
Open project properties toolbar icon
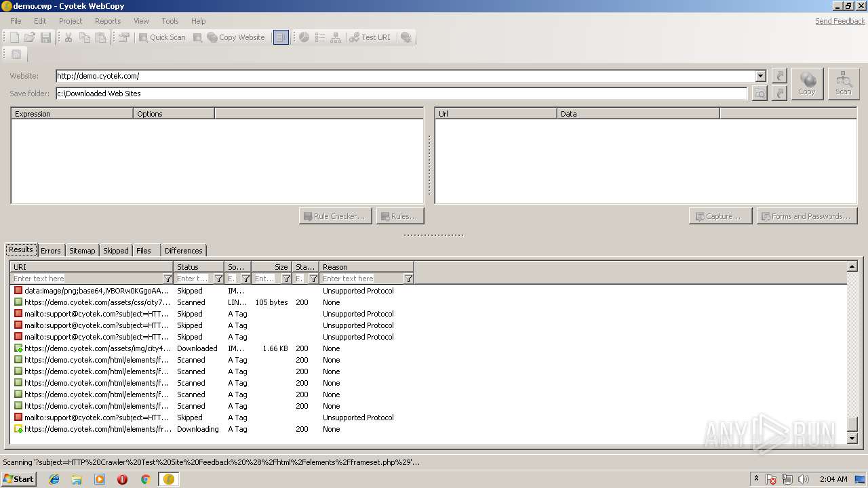[123, 38]
